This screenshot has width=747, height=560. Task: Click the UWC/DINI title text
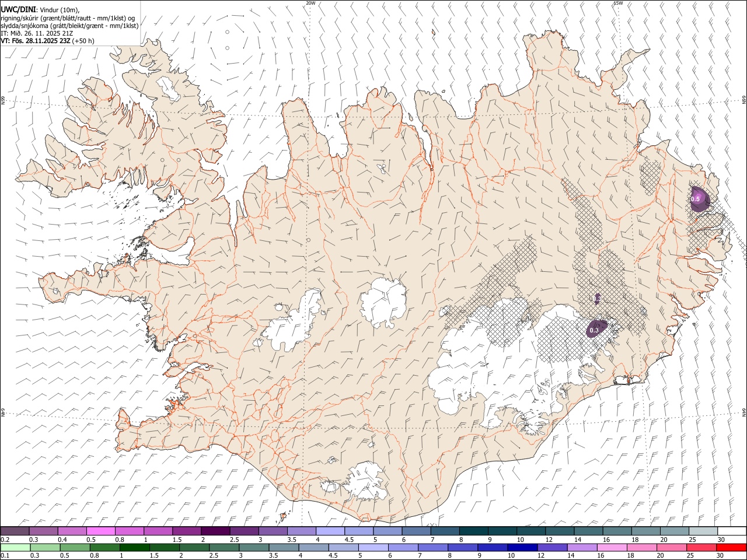(x=18, y=10)
